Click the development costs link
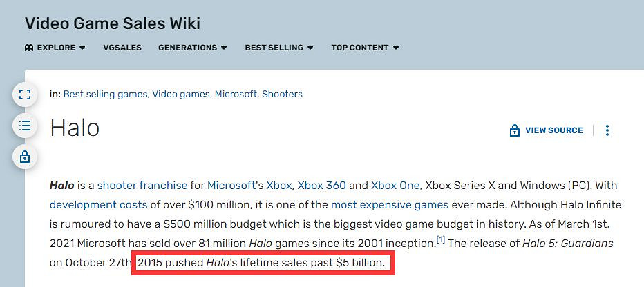 pyautogui.click(x=98, y=205)
